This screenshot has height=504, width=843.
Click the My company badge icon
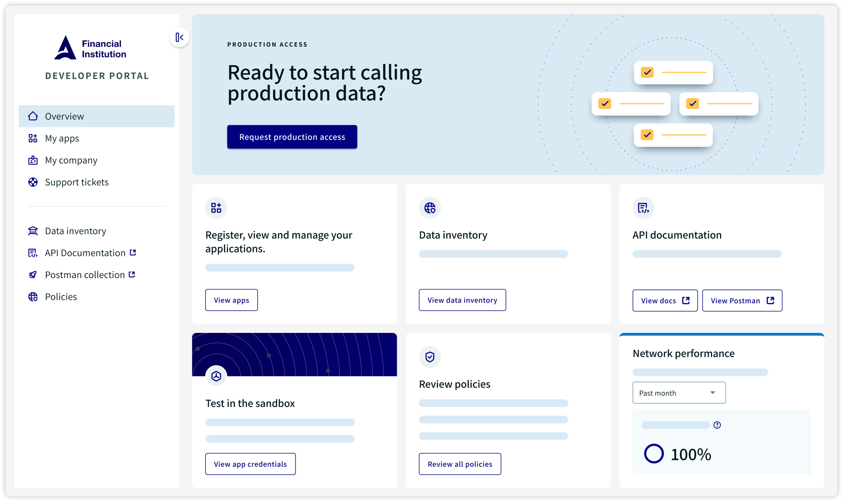coord(33,160)
